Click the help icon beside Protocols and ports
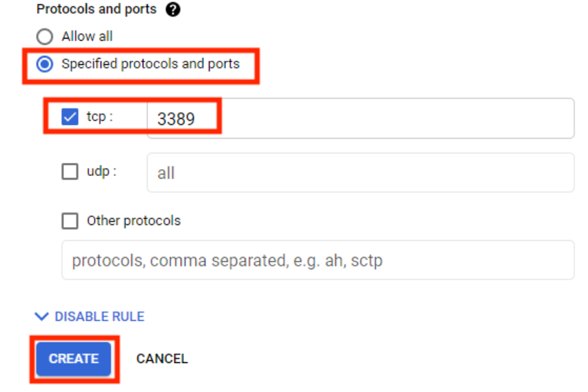Viewport: 588px width, 392px height. [173, 10]
